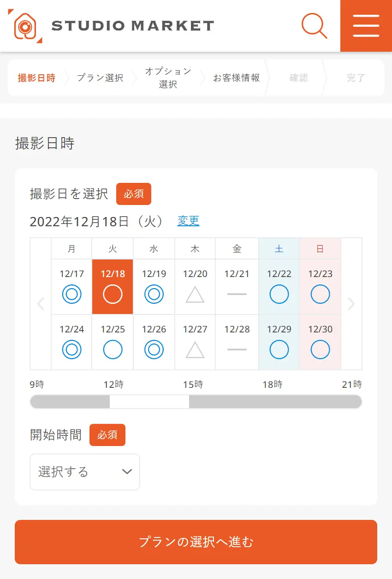Click the 15時 time label
392x579 pixels.
193,385
